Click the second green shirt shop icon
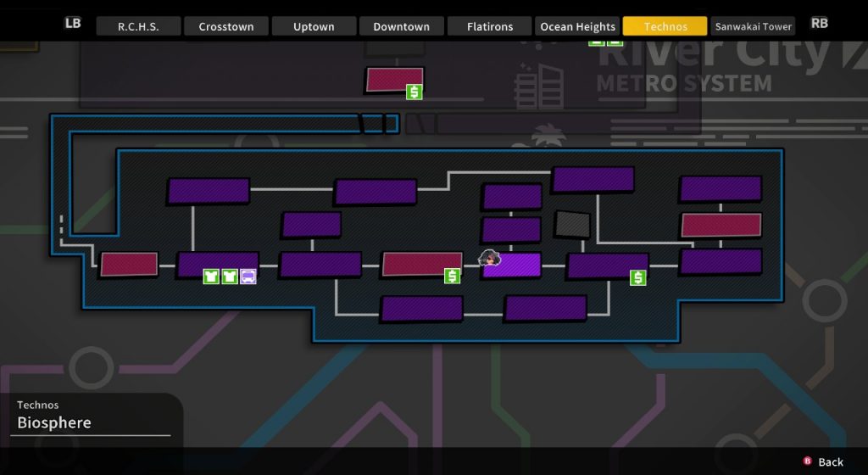 230,276
